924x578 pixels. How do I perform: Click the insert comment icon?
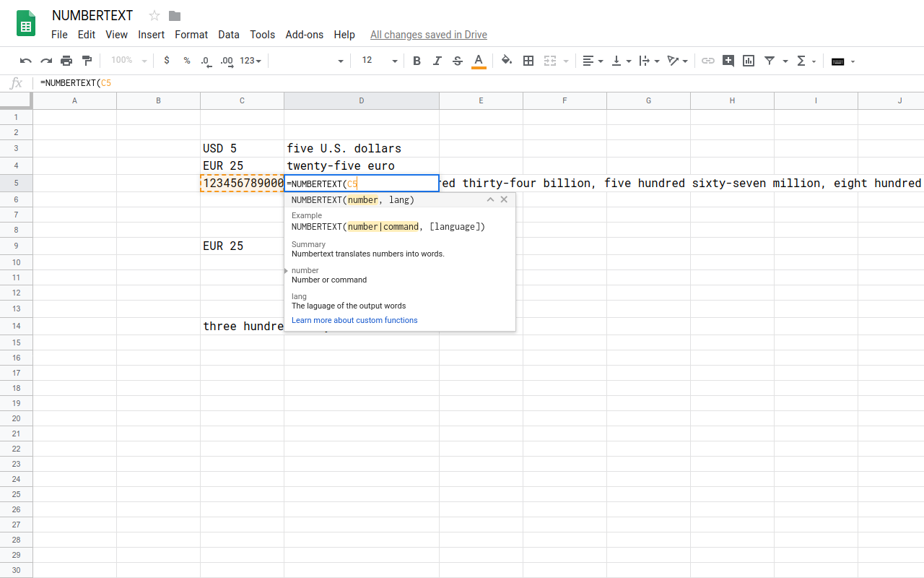tap(728, 61)
